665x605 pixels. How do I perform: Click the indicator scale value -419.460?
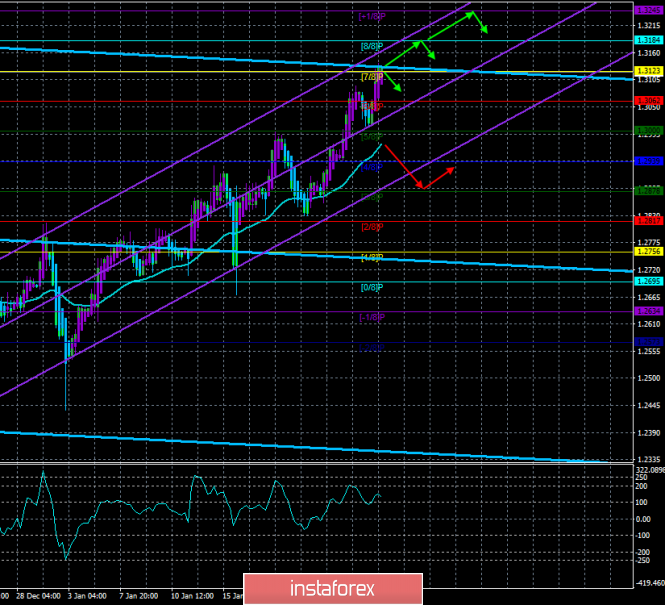coord(650,583)
